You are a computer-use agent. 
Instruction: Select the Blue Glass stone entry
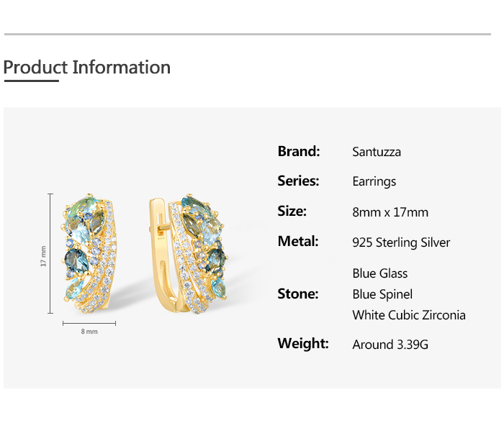pos(380,273)
